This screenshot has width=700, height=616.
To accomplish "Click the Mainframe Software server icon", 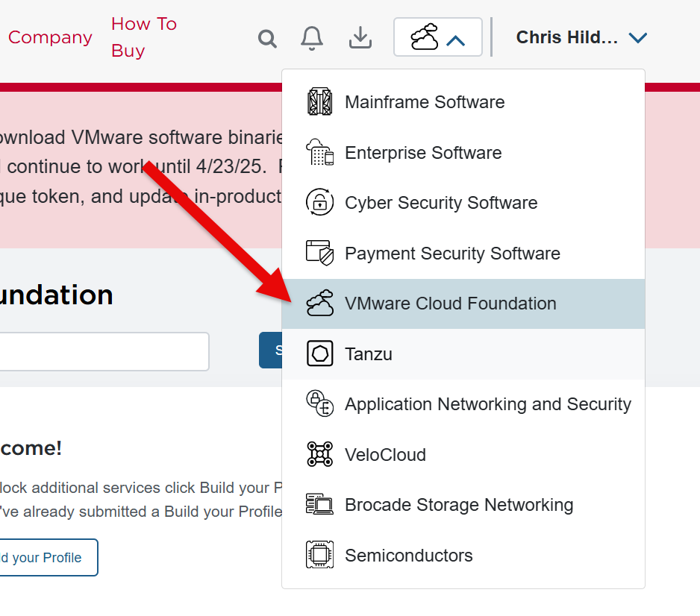I will [x=320, y=102].
